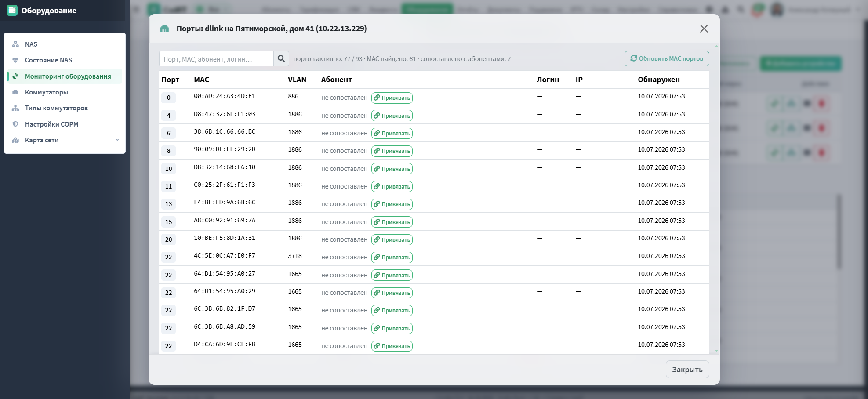
Task: Expand the Карта сети submenu chevron
Action: (117, 140)
